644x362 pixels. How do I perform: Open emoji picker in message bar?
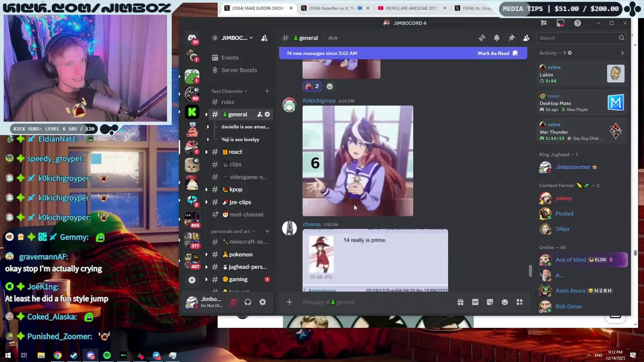[x=505, y=302]
